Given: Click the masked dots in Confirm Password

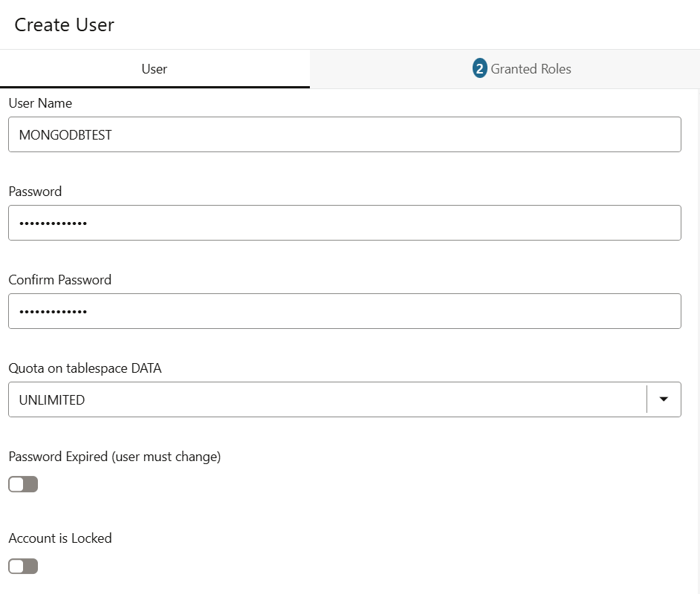Looking at the screenshot, I should pyautogui.click(x=53, y=312).
